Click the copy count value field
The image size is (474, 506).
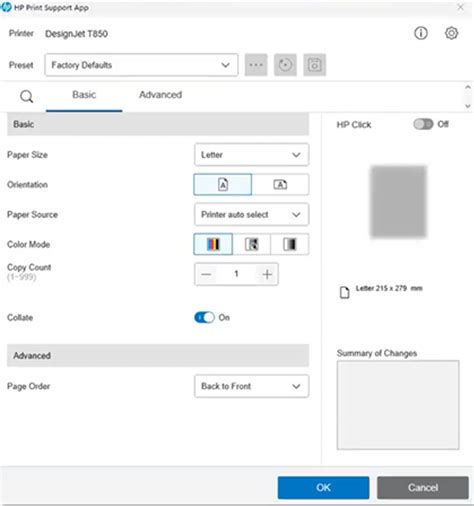click(236, 274)
